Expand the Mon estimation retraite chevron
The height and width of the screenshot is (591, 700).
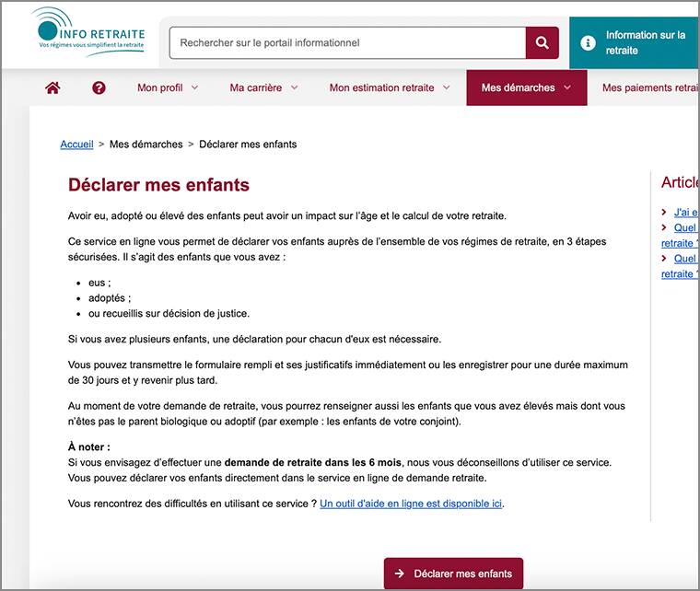pyautogui.click(x=447, y=87)
